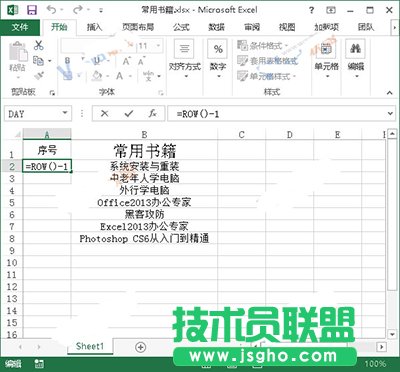The width and height of the screenshot is (400, 372).
Task: Click cell with Excel2013办公专家
Action: [x=144, y=226]
